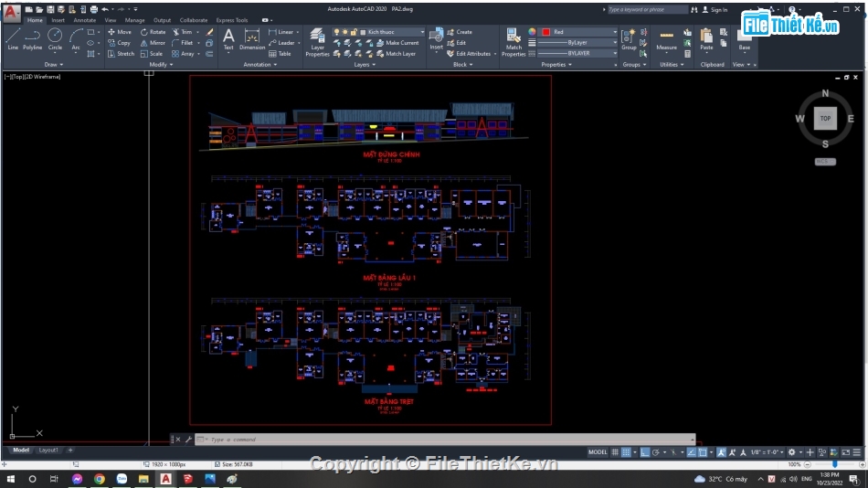Screen dimensions: 868x488
Task: Click the AutoCAD application menu button
Action: tap(11, 12)
